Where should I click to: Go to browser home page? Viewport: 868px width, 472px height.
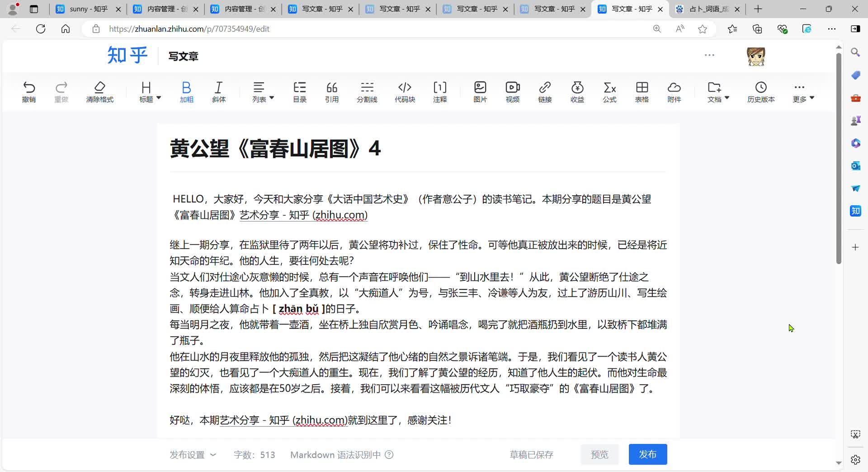[x=66, y=29]
